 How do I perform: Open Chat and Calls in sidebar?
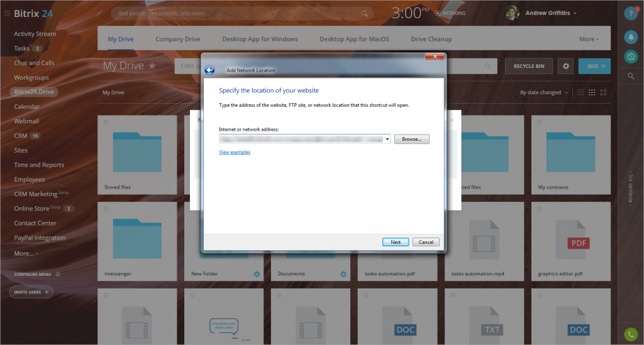pos(34,63)
